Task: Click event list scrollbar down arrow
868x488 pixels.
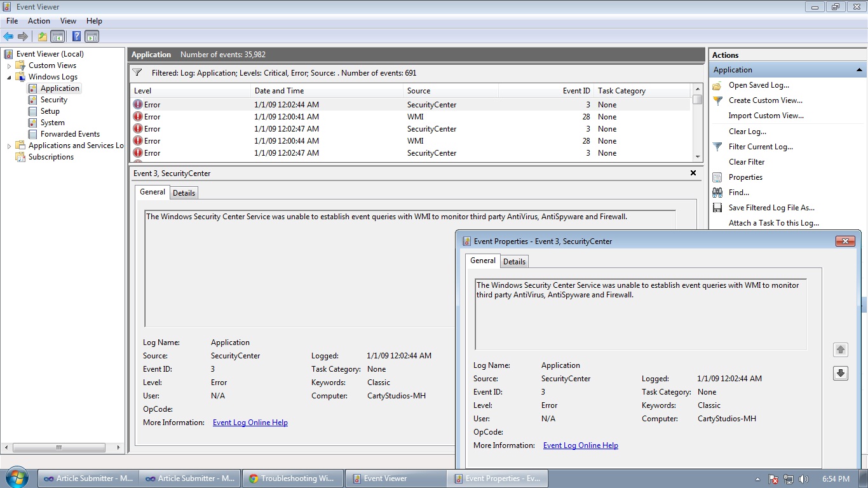Action: pos(698,156)
